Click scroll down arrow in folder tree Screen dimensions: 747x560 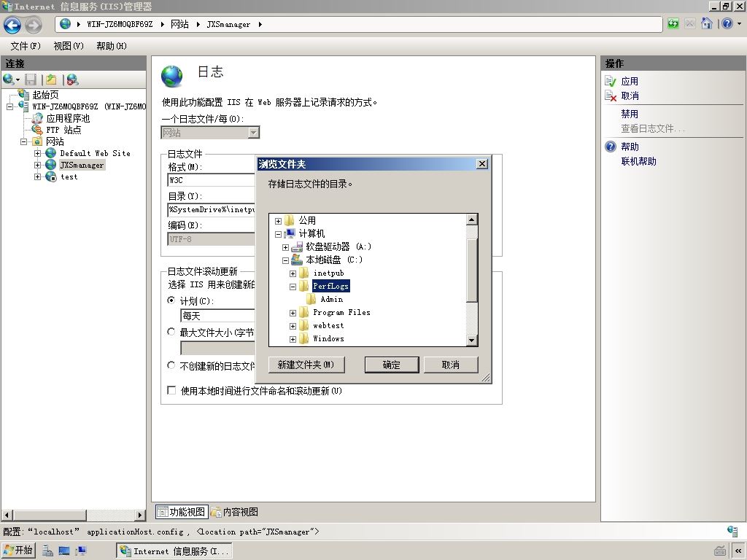click(x=472, y=340)
